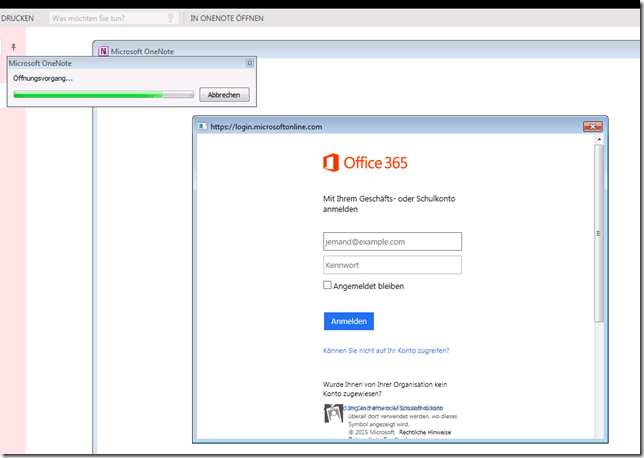Close the small OneNote progress dialog
Image resolution: width=644 pixels, height=458 pixels.
coord(250,63)
